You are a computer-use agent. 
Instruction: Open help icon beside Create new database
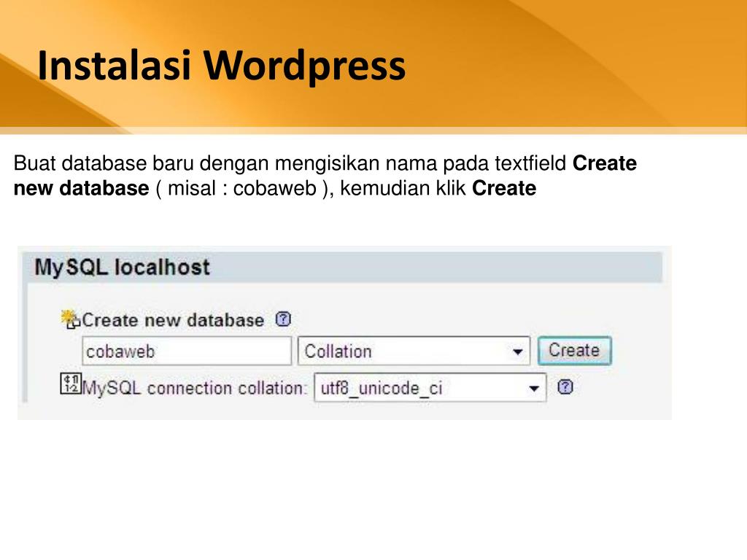point(283,319)
